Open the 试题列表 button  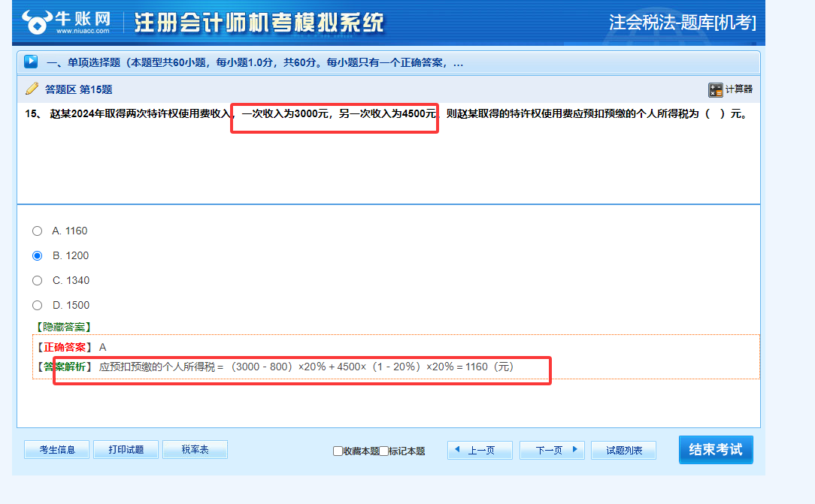coord(624,450)
